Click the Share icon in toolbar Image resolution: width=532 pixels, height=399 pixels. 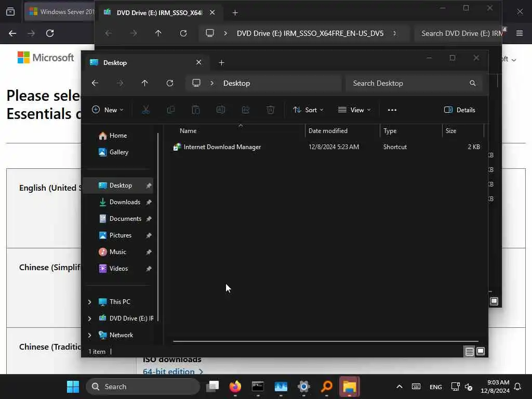[x=245, y=110]
